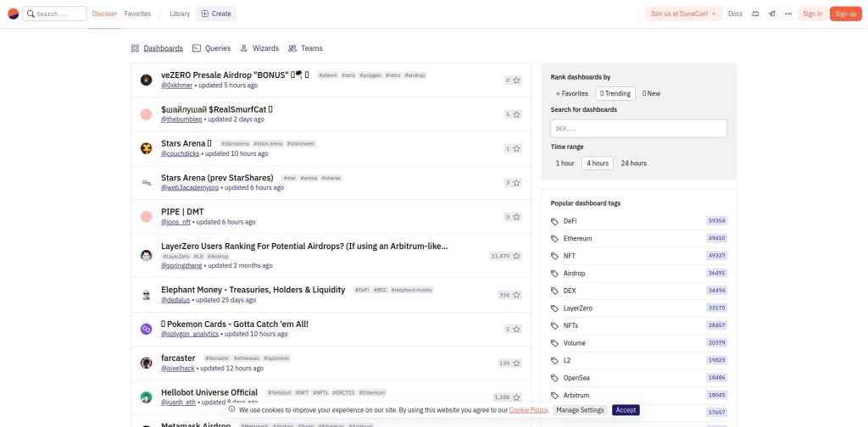Viewport: 868px width, 427px height.
Task: Open Favorites in the top navigation
Action: tap(137, 14)
